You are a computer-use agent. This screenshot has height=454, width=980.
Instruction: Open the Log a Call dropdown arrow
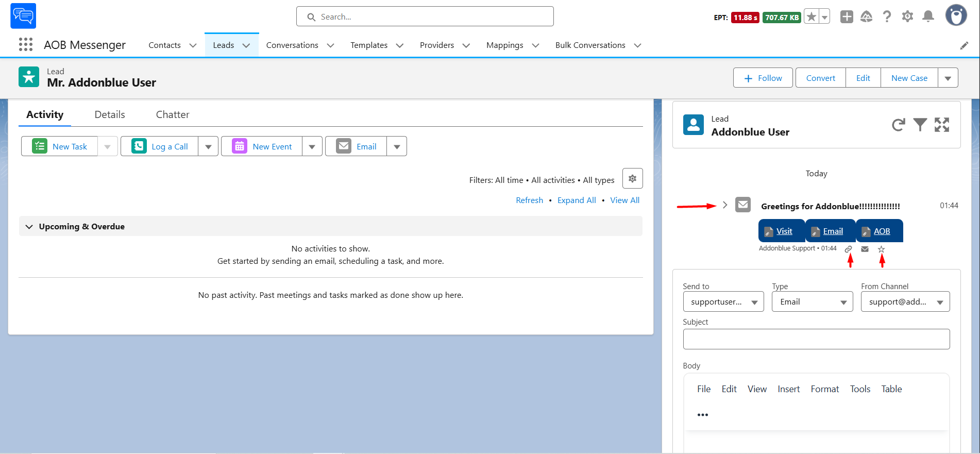(208, 146)
